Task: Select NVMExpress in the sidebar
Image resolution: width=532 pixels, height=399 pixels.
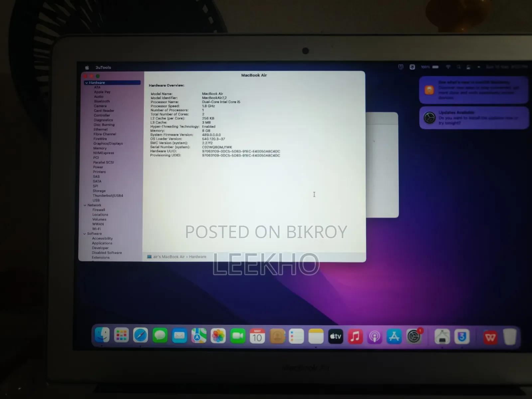Action: pos(103,153)
